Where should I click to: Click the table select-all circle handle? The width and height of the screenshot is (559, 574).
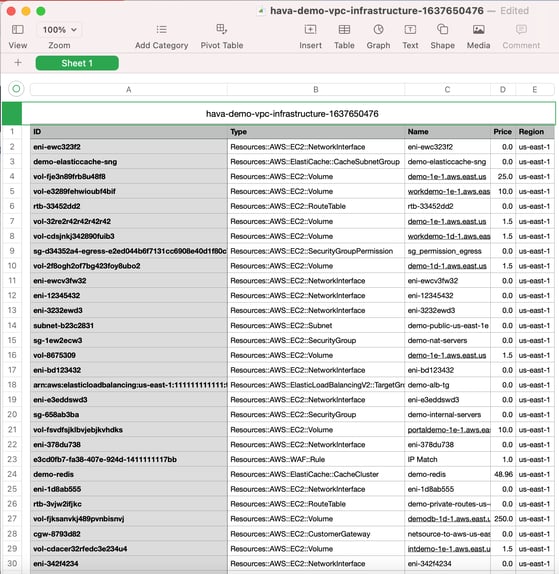(x=16, y=89)
